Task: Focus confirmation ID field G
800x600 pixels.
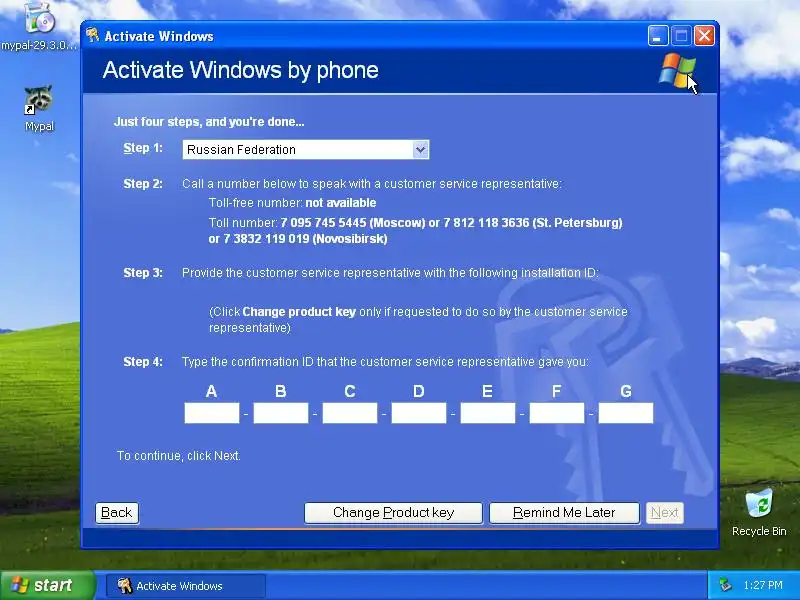Action: click(626, 413)
